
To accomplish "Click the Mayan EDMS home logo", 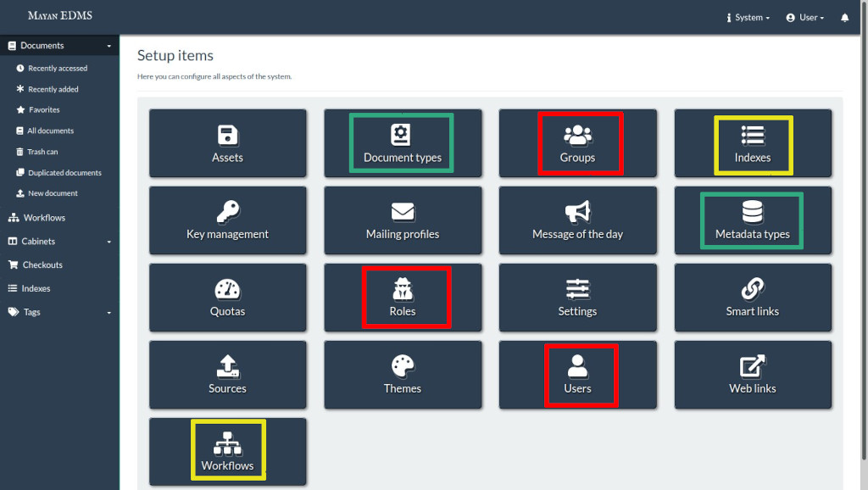I will point(59,16).
